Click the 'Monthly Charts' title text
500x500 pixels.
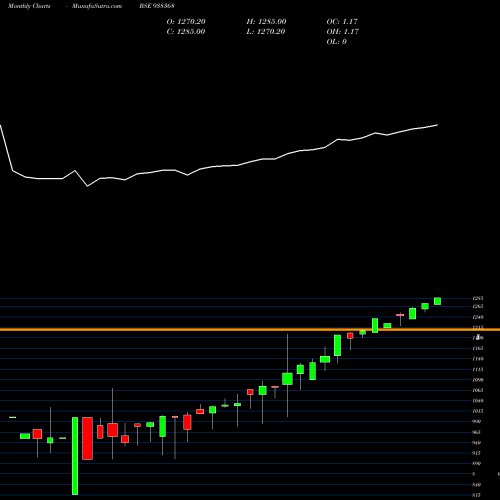pos(29,6)
